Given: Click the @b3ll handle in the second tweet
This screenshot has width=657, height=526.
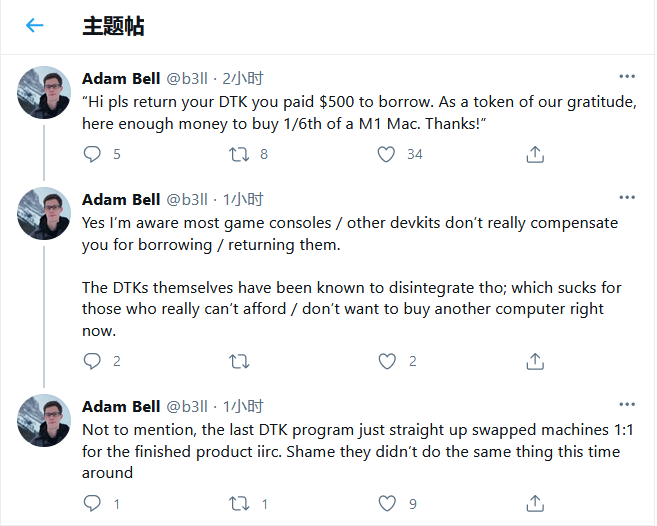Looking at the screenshot, I should tap(187, 199).
